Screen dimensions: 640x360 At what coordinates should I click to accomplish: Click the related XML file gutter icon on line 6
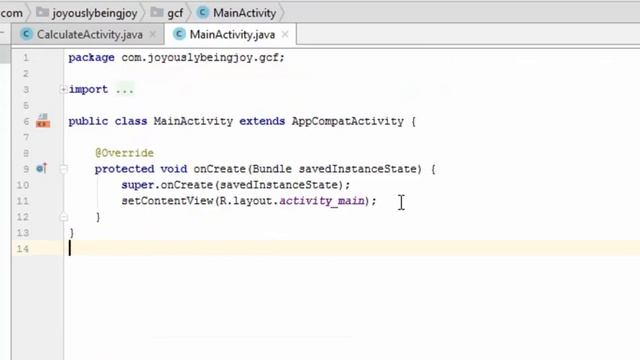(43, 121)
